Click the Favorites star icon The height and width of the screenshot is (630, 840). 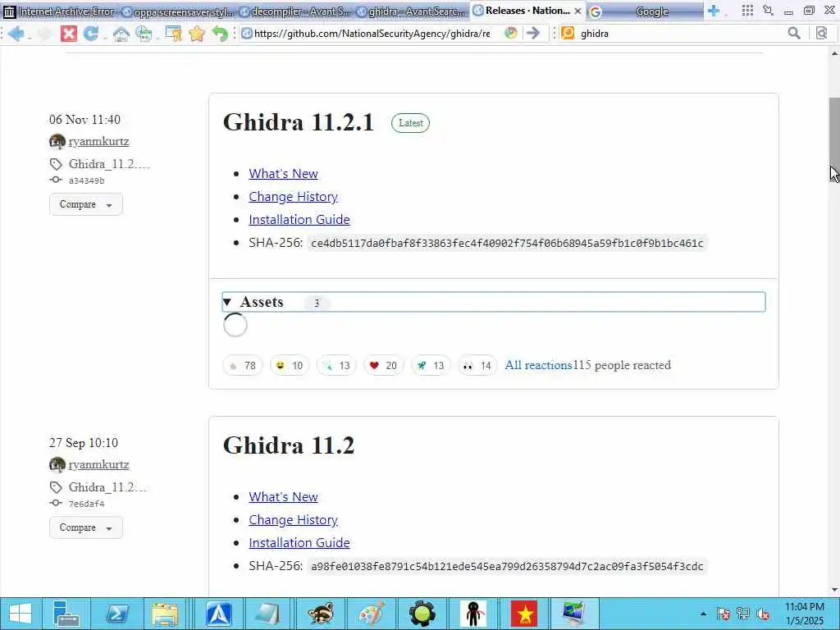[x=197, y=33]
